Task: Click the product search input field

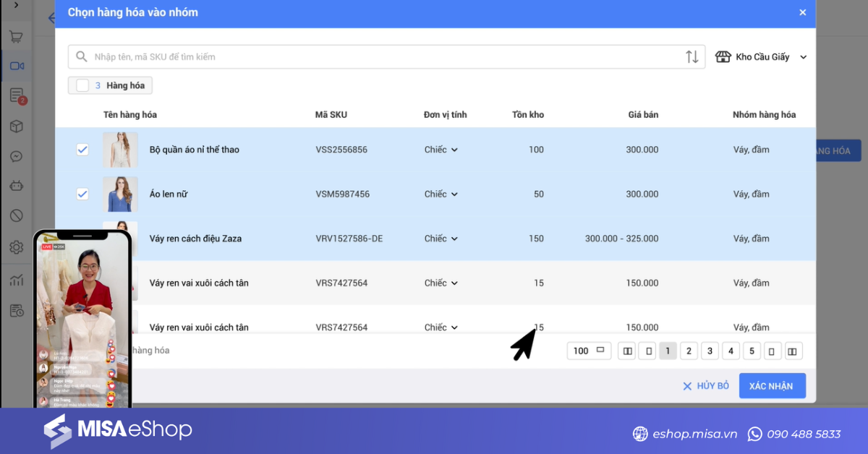Action: pyautogui.click(x=387, y=57)
